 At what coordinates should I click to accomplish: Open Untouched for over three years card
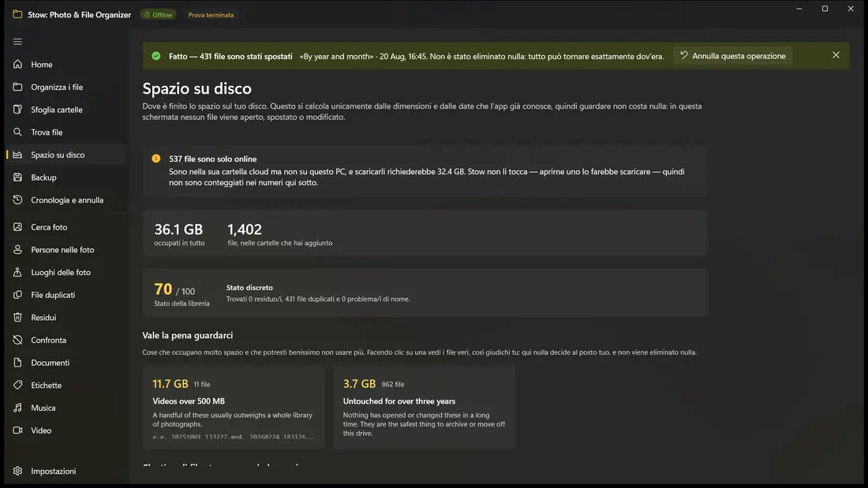pyautogui.click(x=424, y=408)
